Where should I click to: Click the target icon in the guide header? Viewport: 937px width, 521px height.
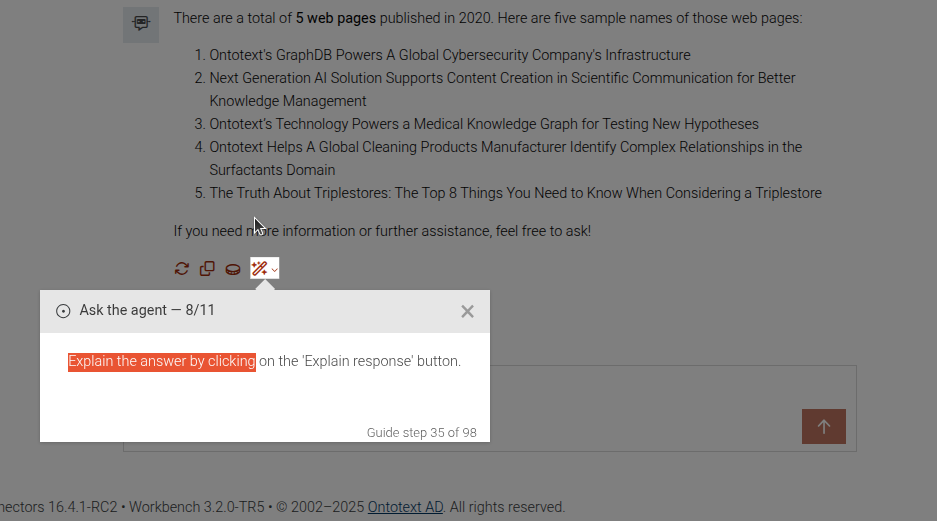point(63,311)
